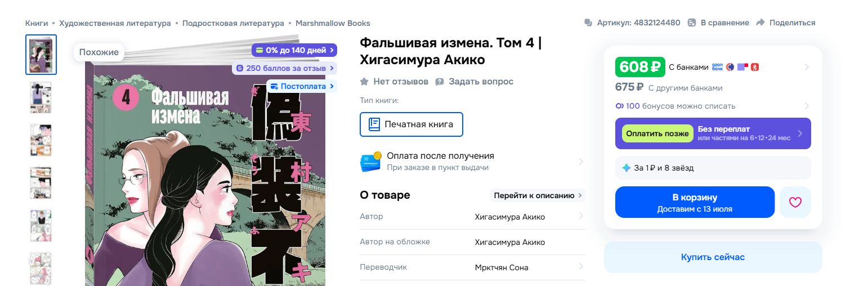
Task: Add the book with В корзину button
Action: (695, 202)
